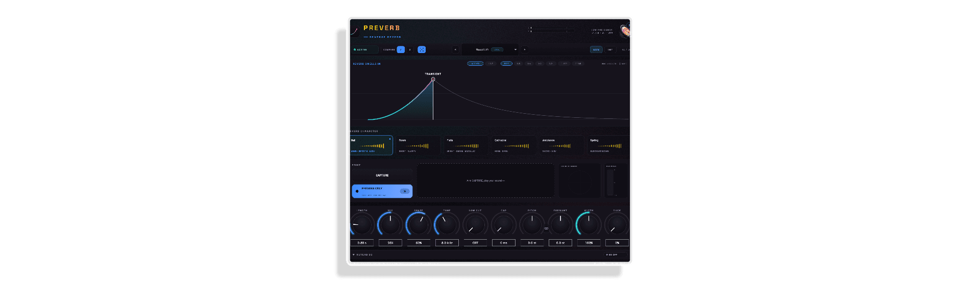Click the Low Cut knob
The image size is (980, 281).
tap(475, 224)
